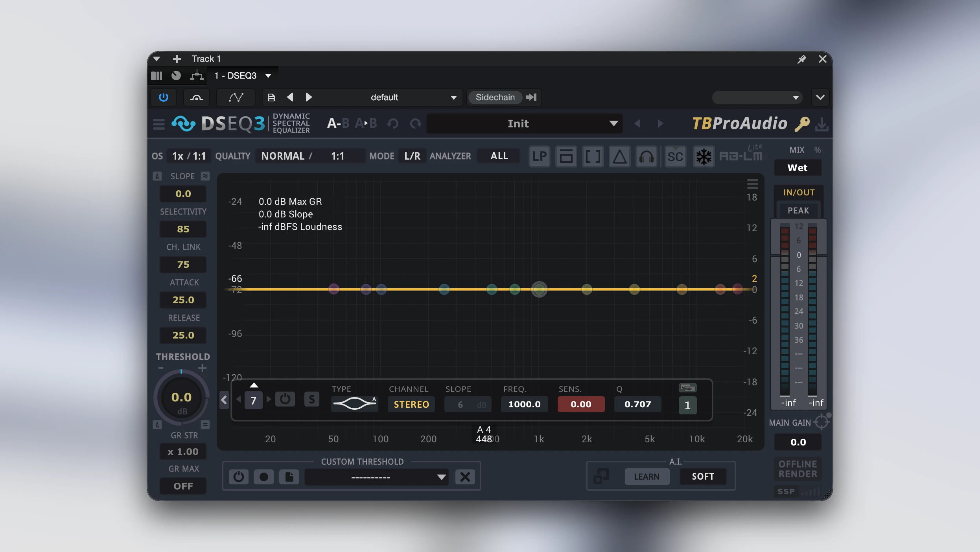Toggle custom threshold power button
The height and width of the screenshot is (552, 980).
pos(238,477)
